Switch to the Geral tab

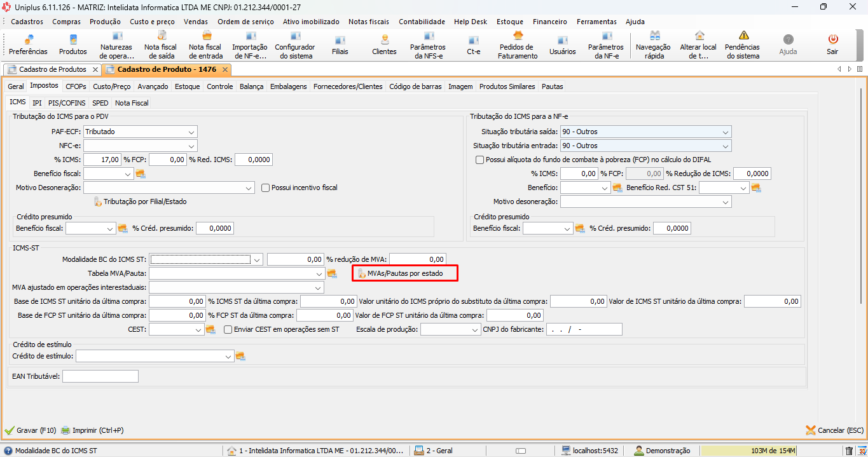(16, 86)
